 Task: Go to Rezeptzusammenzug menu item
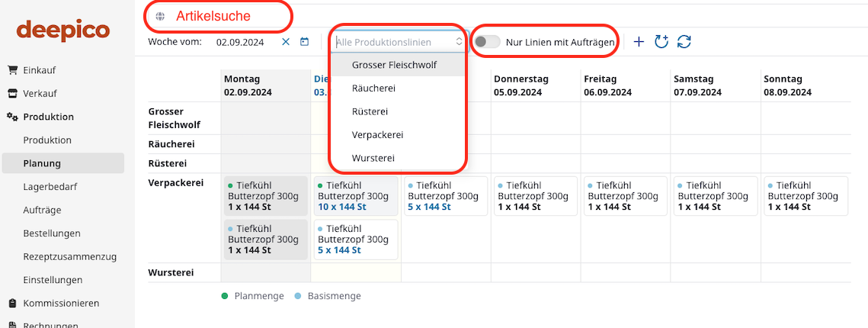click(69, 256)
